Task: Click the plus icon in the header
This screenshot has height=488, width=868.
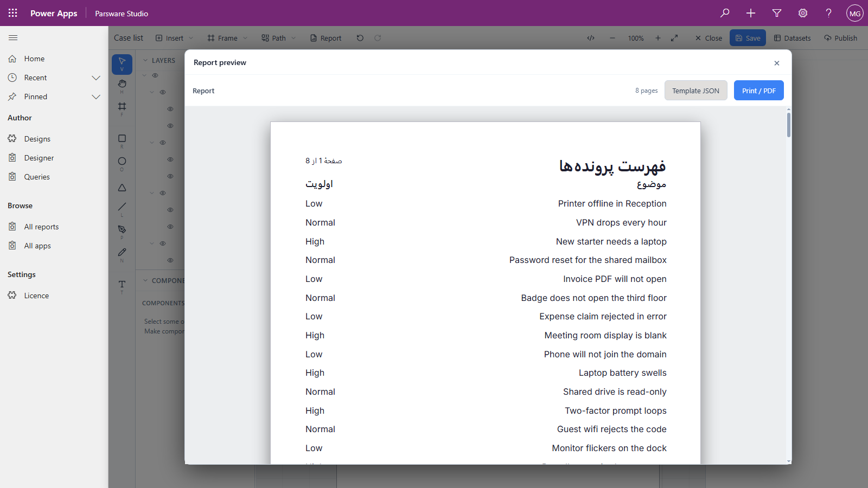Action: 751,13
